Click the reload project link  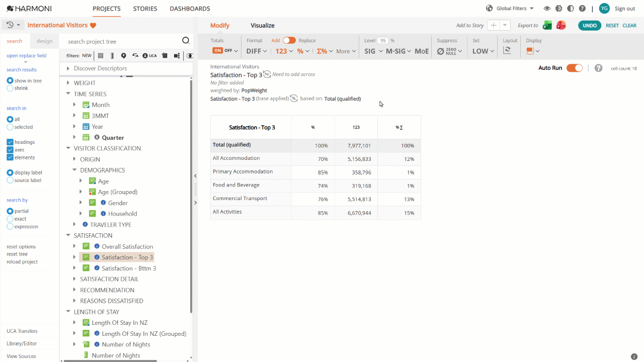tap(22, 261)
